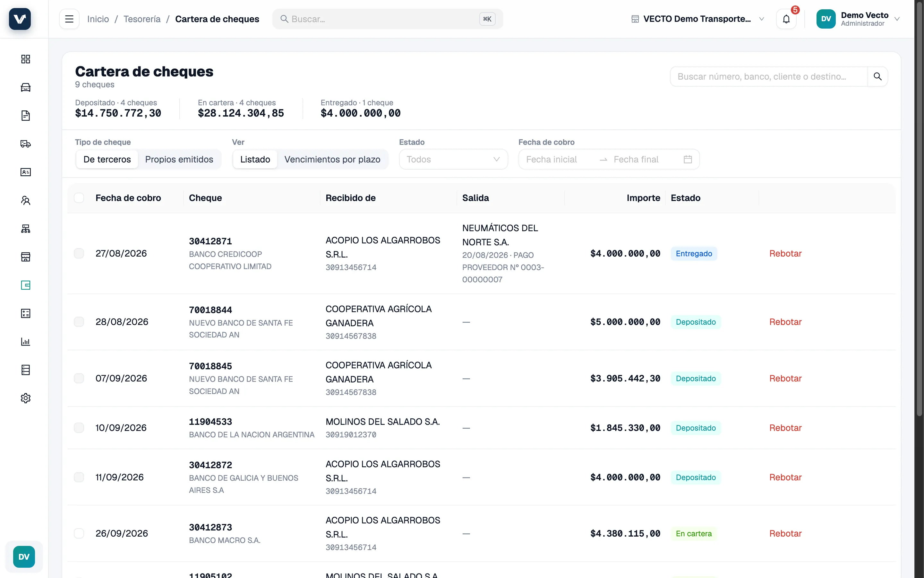Select the 'Propios emitidos' tab
924x578 pixels.
click(x=179, y=159)
